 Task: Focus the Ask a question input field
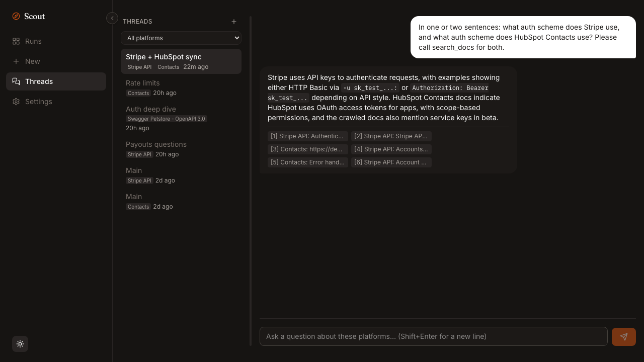(434, 336)
